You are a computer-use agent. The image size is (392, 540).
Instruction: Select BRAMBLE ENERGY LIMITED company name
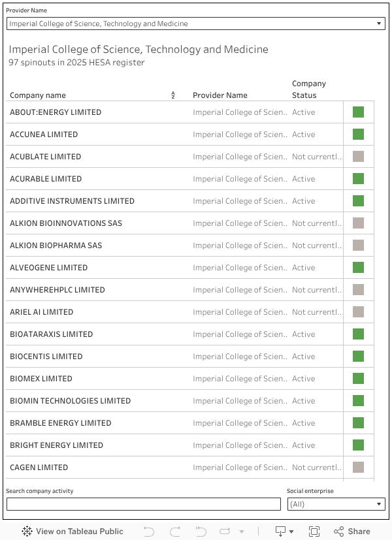[x=61, y=423]
